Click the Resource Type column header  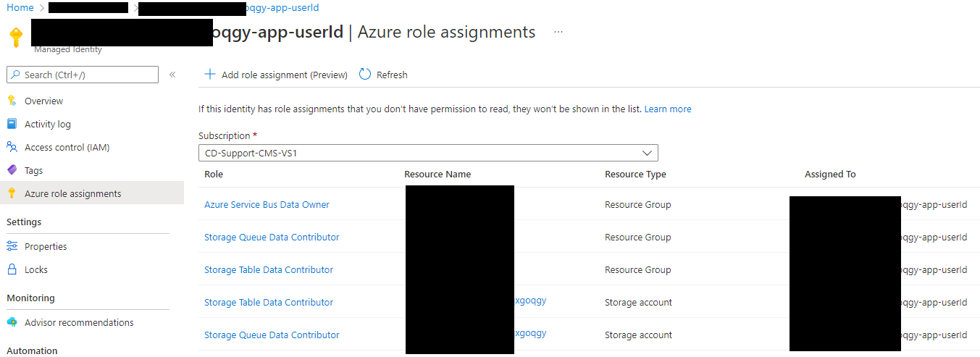(x=635, y=174)
